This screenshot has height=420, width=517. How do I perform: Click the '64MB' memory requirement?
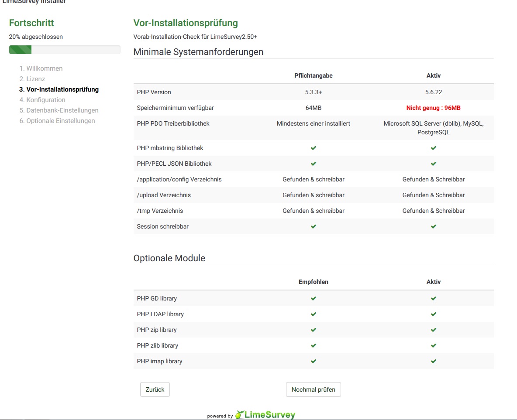[x=313, y=108]
